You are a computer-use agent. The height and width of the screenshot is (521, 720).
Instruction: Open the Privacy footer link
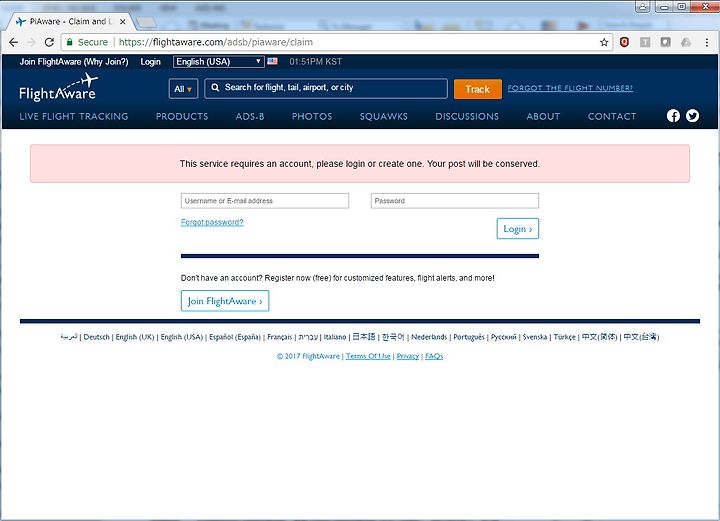coord(408,356)
